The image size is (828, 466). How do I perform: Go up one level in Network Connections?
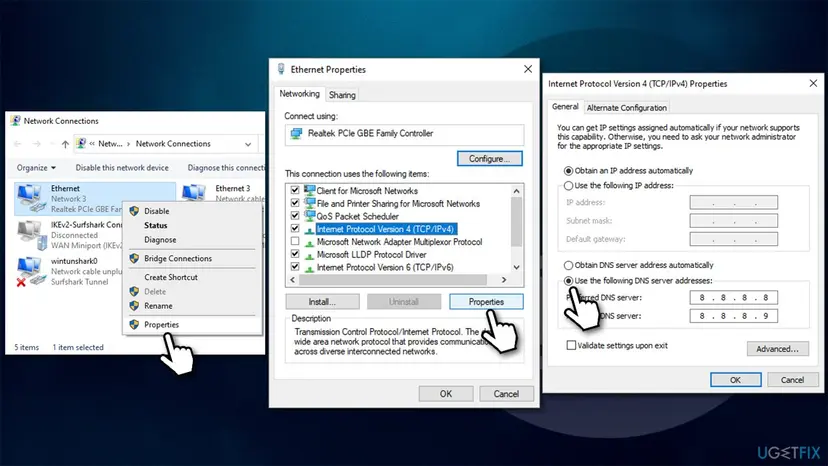[65, 144]
